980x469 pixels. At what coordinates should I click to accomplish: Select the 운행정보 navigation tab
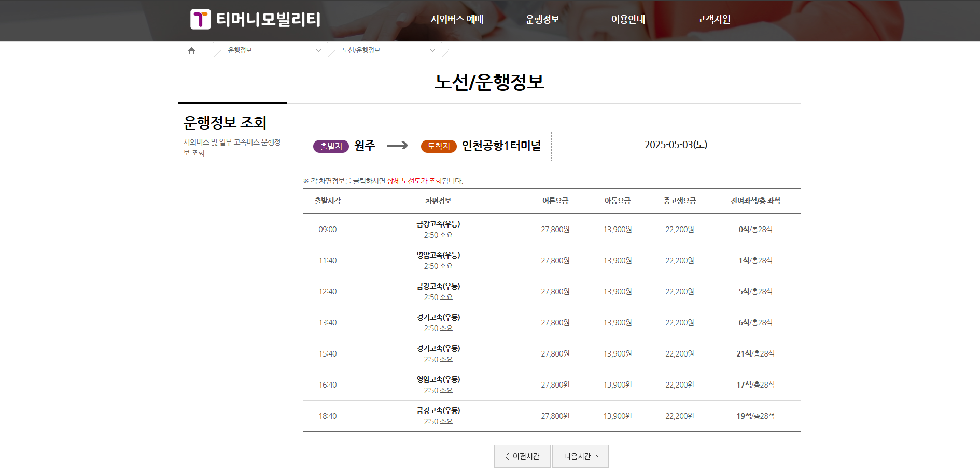(542, 19)
